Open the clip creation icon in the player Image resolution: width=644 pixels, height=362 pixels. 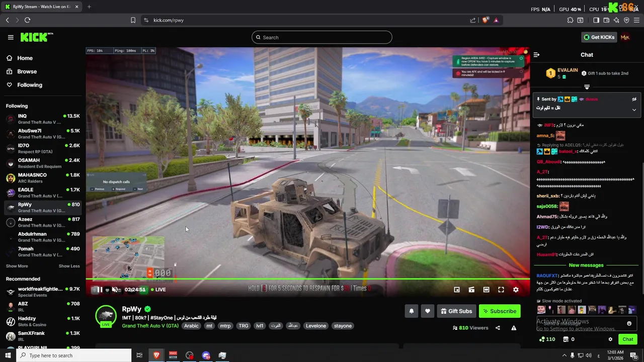[x=471, y=290]
